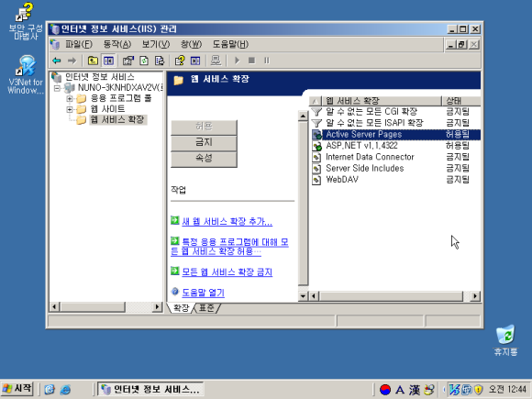Select the Active Server Pages row
Screen dimensions: 532x399
(395, 134)
